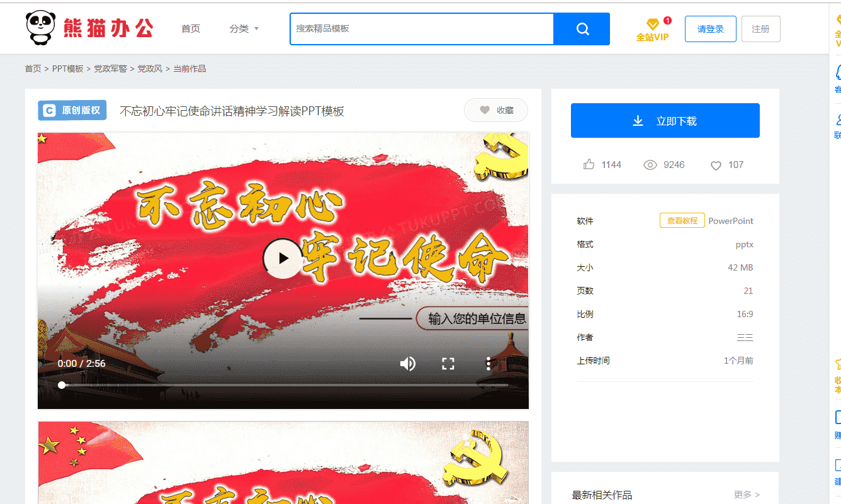Expand the 分类 dropdown menu
The image size is (841, 504).
pos(244,29)
